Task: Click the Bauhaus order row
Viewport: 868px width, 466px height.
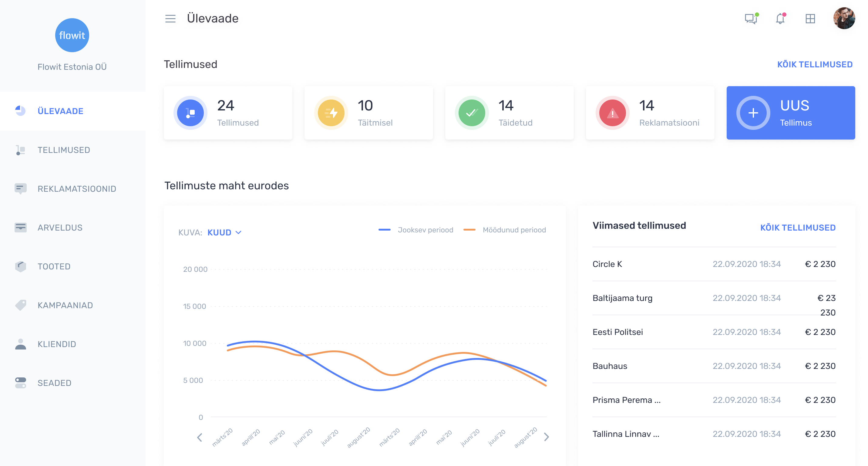Action: [714, 366]
